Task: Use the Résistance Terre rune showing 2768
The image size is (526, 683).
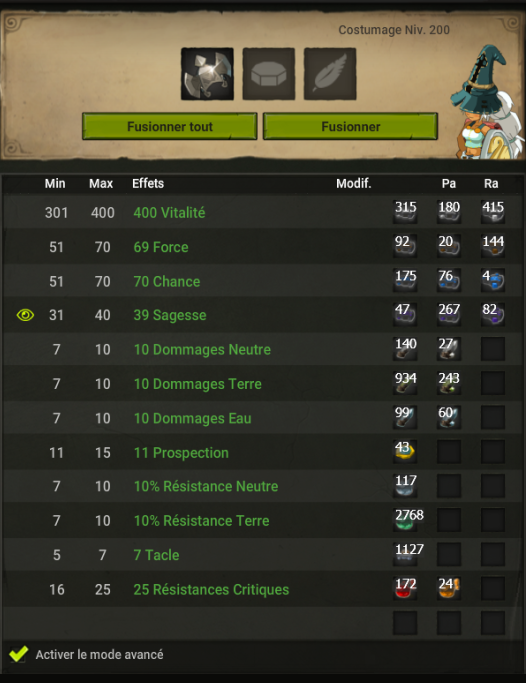Action: pos(408,520)
